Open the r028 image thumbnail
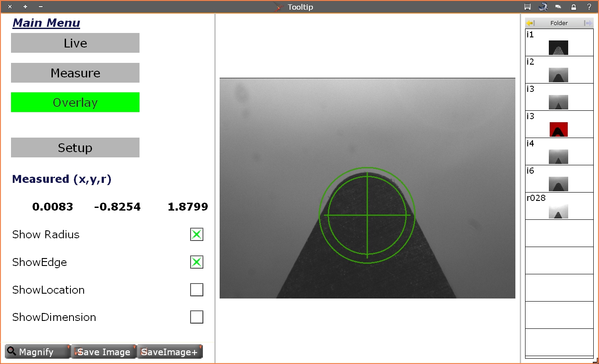Screen dimensions: 599x364 pos(559,211)
